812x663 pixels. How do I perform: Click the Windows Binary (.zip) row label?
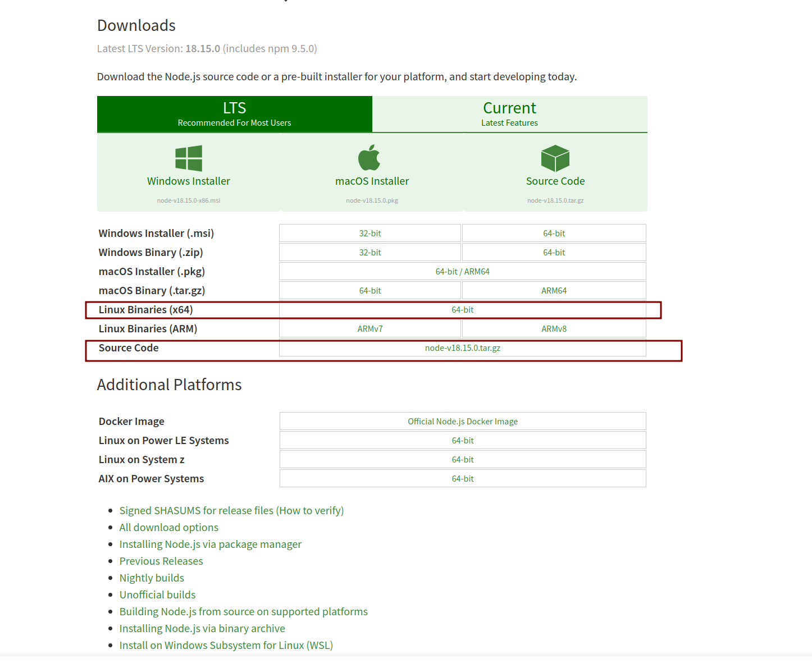[151, 252]
